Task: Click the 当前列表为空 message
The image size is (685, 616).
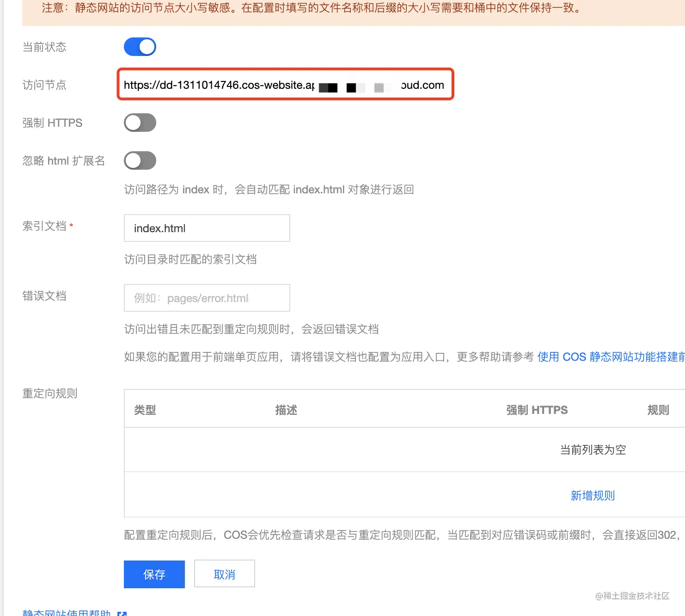Action: [593, 450]
